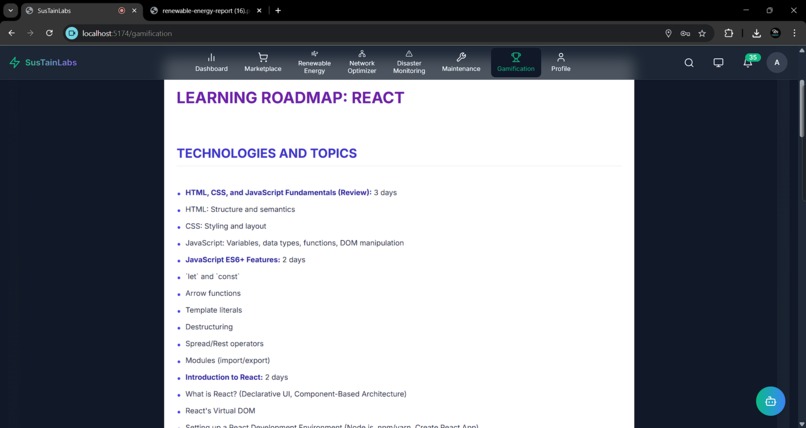Click the location permission icon

(668, 33)
